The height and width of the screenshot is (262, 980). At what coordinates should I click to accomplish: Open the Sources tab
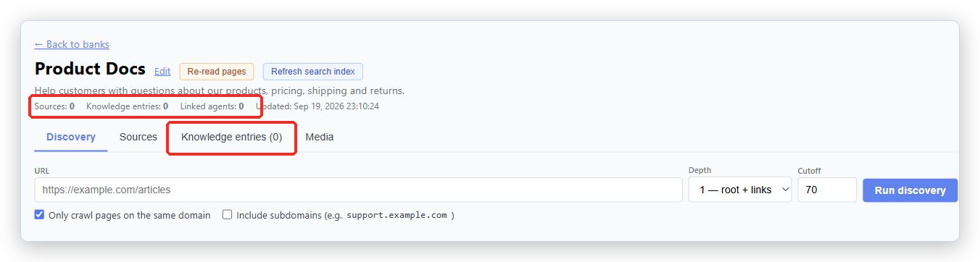pos(138,137)
